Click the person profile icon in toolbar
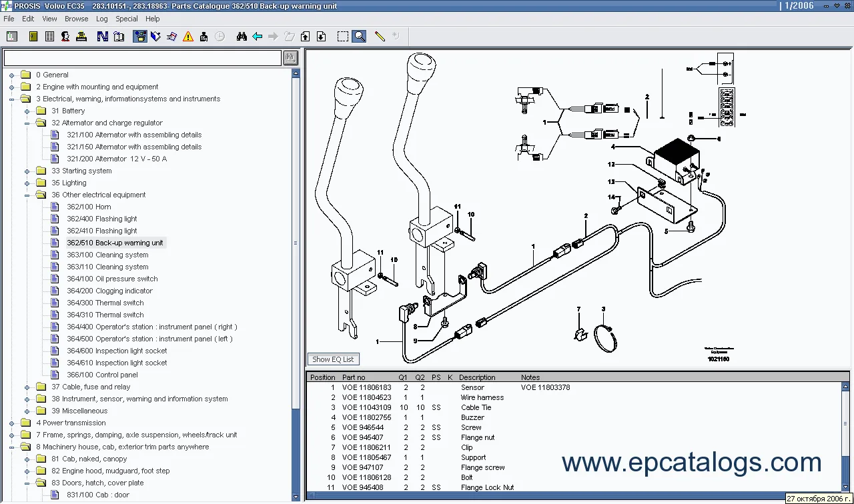Image resolution: width=854 pixels, height=504 pixels. click(65, 37)
